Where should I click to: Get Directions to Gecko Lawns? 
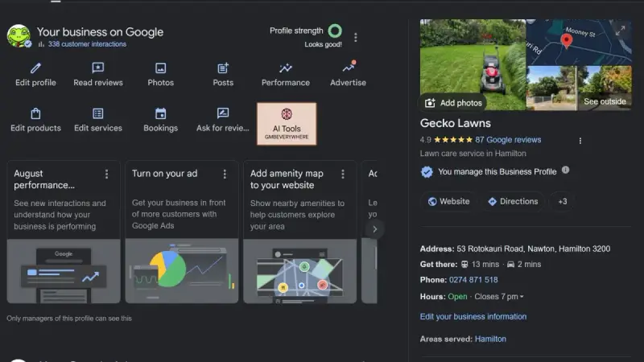coord(513,202)
